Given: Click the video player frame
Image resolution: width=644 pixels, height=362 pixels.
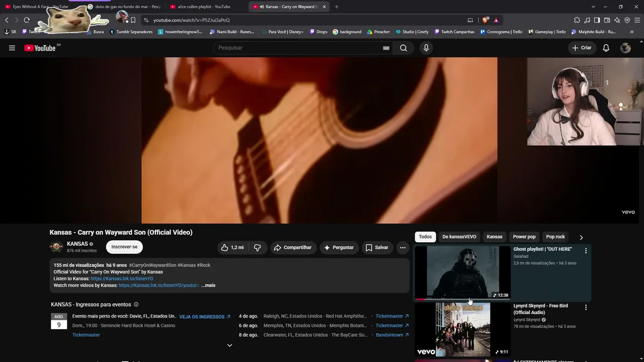Looking at the screenshot, I should 319,140.
